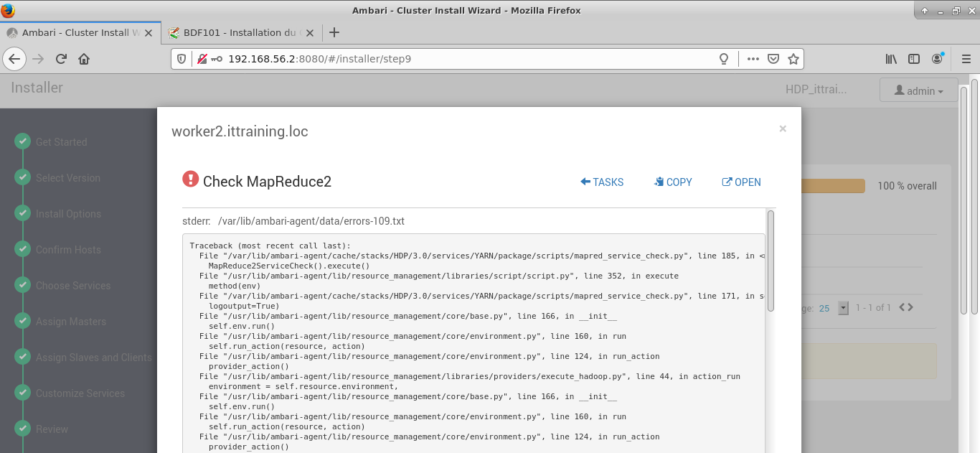The height and width of the screenshot is (453, 980).
Task: Toggle the Firefox sidebar view icon
Action: 914,59
